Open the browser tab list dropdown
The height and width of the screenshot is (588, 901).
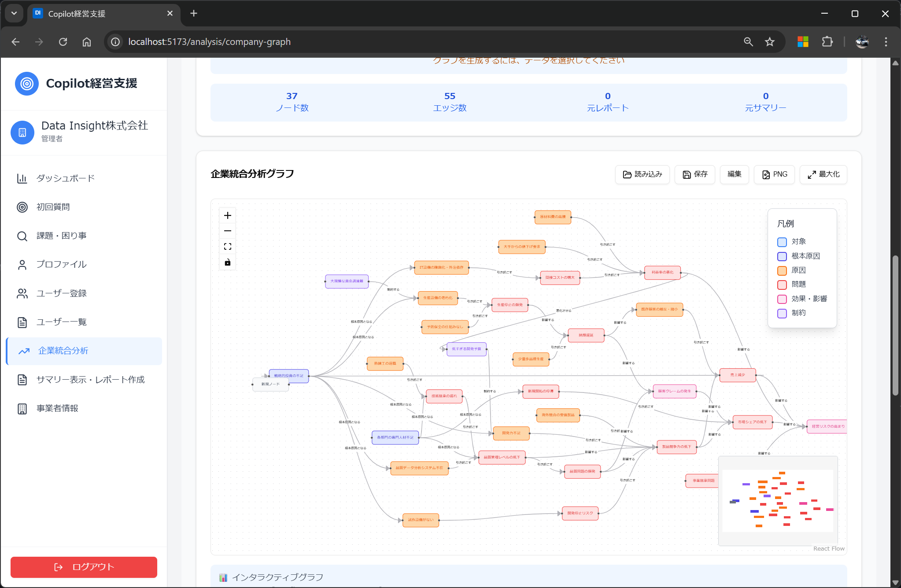(14, 13)
